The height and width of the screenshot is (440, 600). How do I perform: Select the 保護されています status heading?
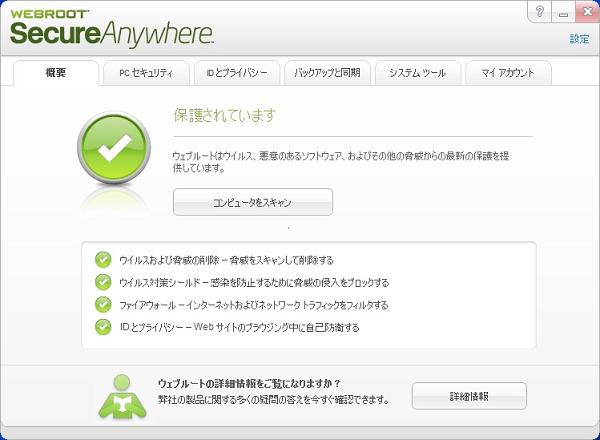tap(225, 115)
